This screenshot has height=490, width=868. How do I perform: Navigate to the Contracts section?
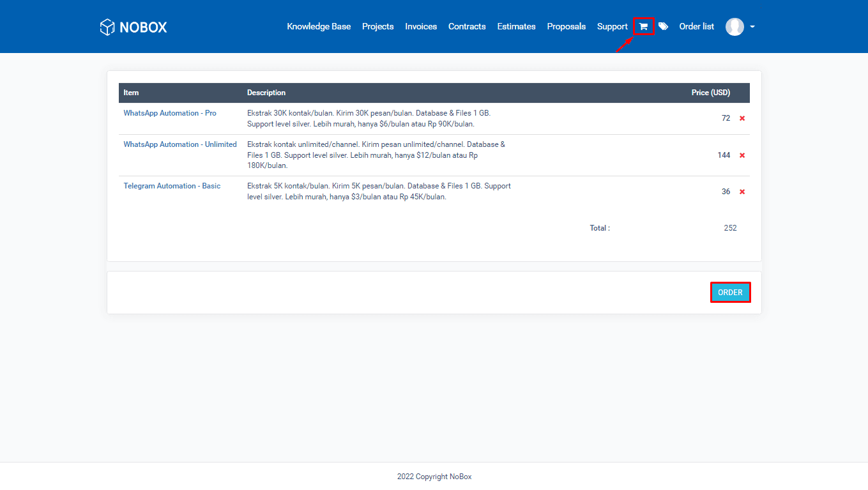[467, 26]
